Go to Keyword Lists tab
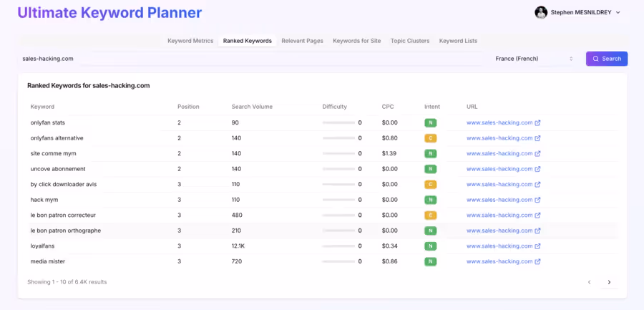The image size is (644, 310). 459,41
